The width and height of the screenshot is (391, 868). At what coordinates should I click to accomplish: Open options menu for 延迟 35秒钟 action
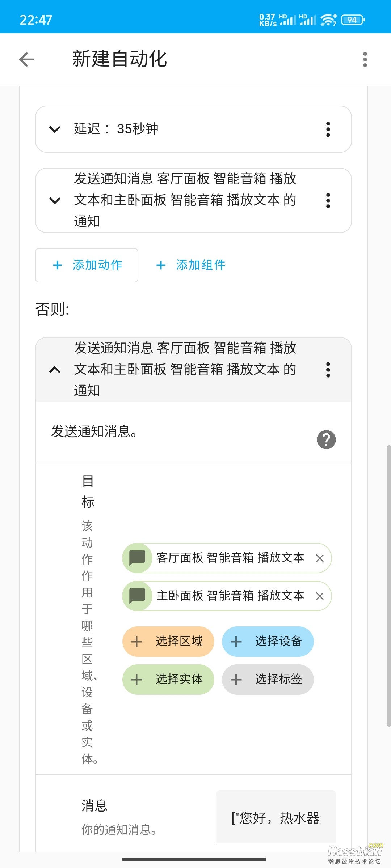[x=328, y=129]
